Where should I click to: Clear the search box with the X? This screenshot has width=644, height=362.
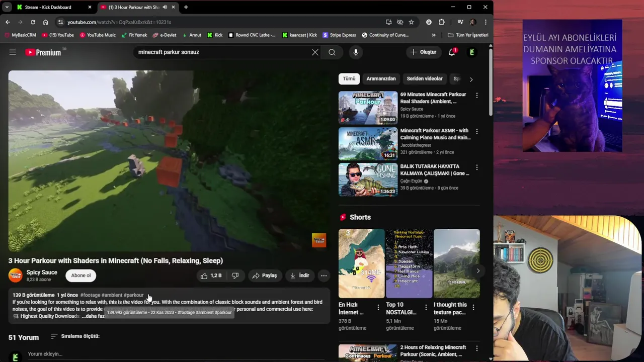pos(315,52)
